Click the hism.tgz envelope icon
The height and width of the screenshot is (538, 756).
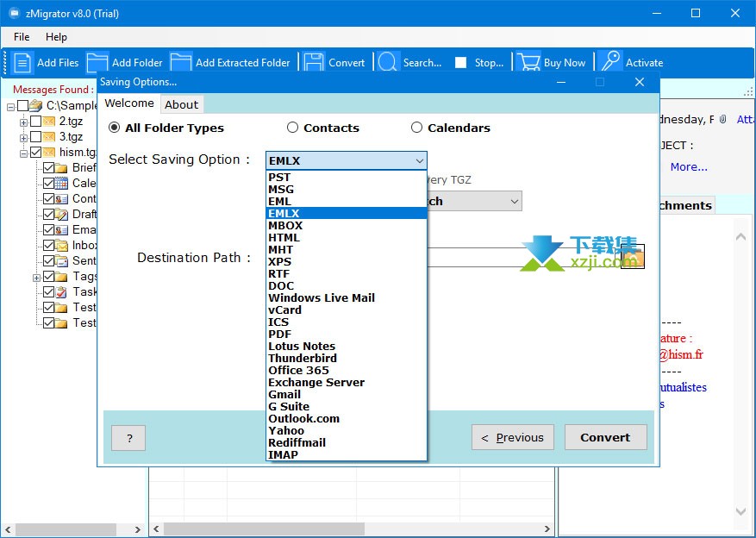coord(48,153)
